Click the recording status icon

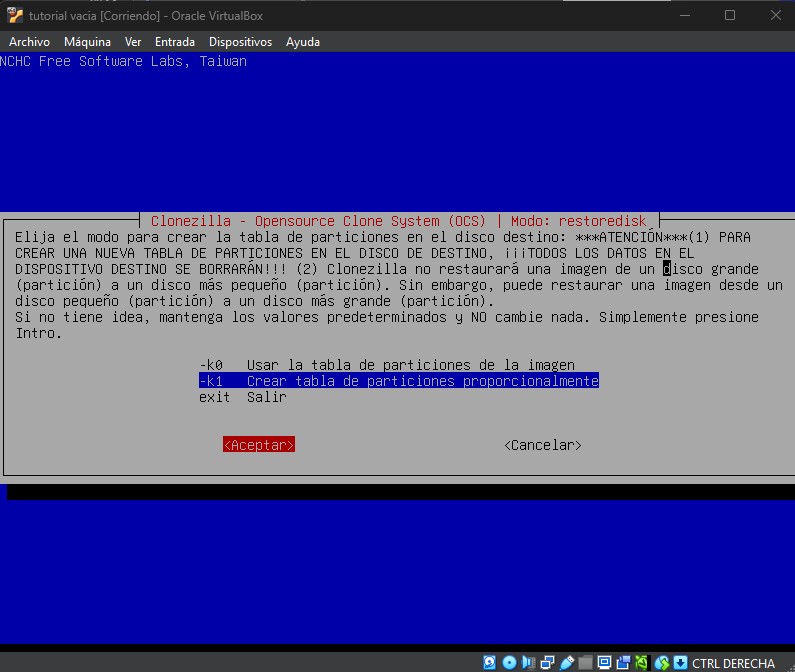tap(623, 662)
